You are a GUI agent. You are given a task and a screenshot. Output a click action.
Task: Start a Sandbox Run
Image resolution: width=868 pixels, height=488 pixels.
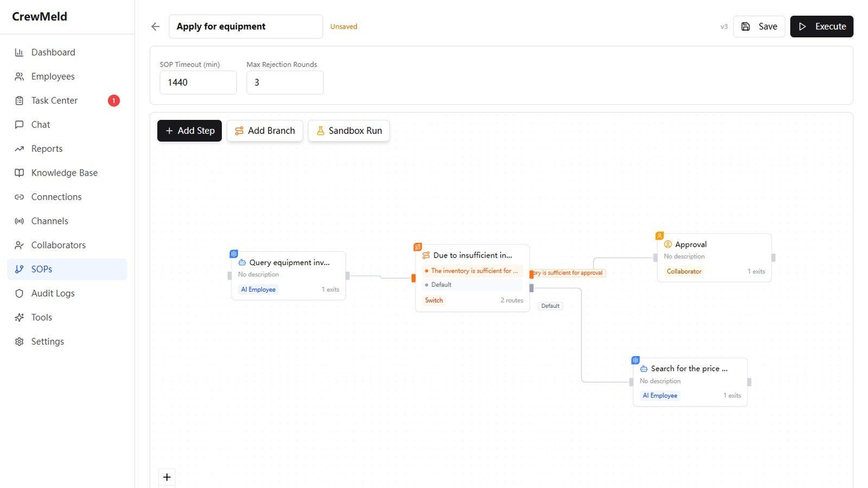pos(349,131)
